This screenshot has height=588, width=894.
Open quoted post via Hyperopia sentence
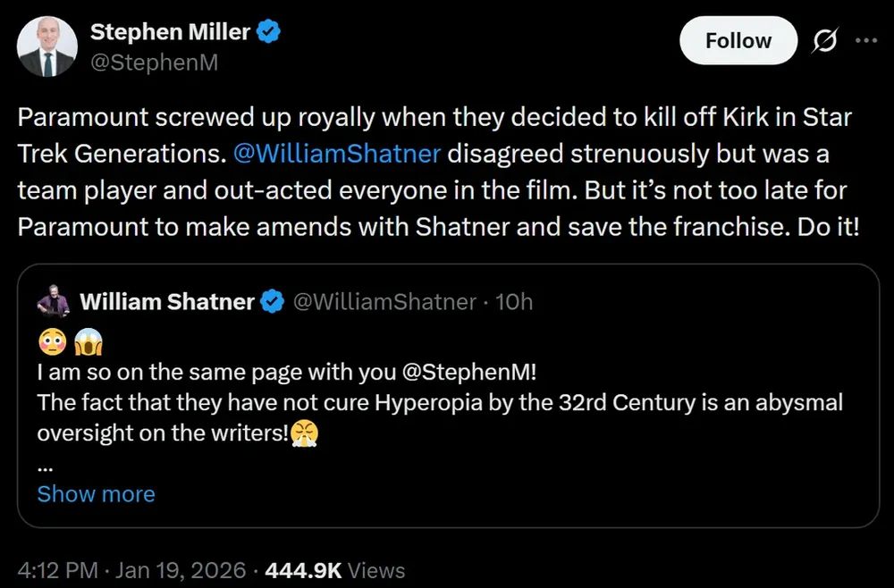coord(438,403)
